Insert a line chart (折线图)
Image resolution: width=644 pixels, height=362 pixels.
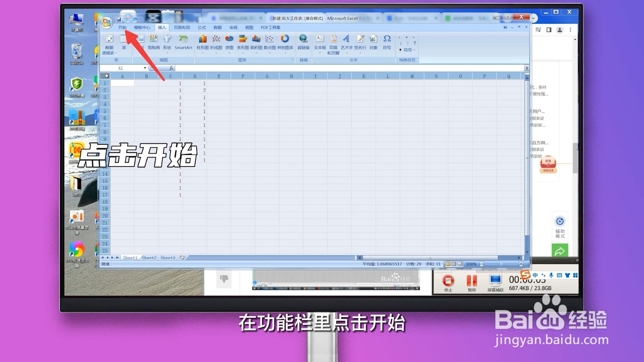click(x=216, y=44)
